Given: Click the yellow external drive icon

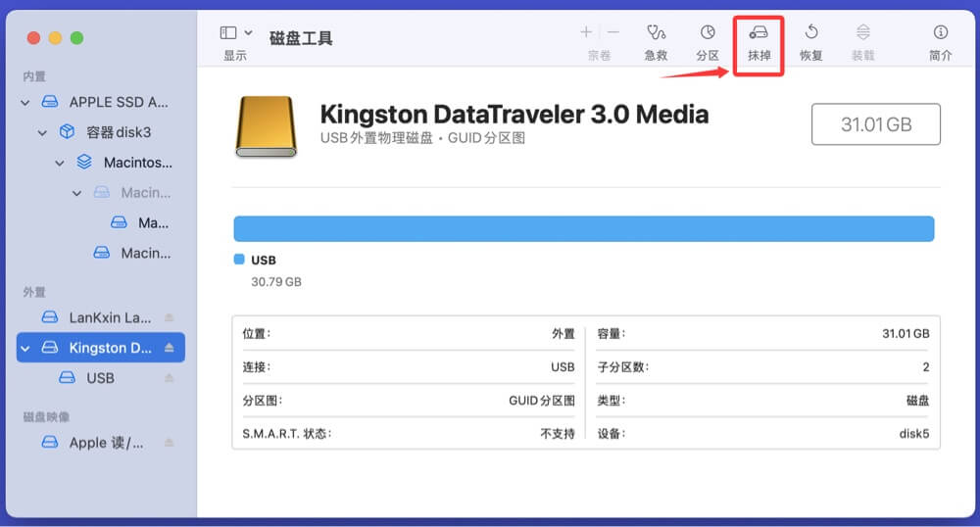Looking at the screenshot, I should (266, 126).
